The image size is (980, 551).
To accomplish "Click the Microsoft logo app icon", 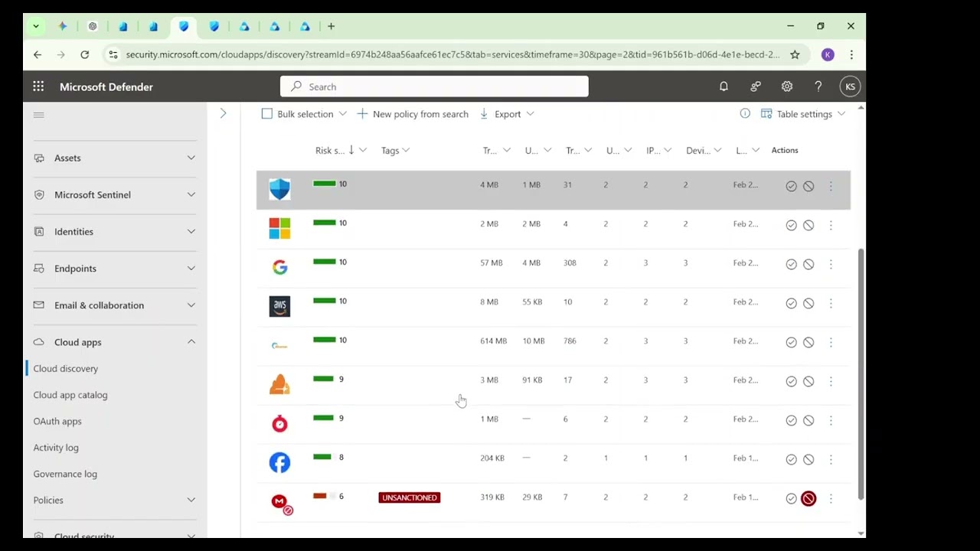I will point(279,228).
